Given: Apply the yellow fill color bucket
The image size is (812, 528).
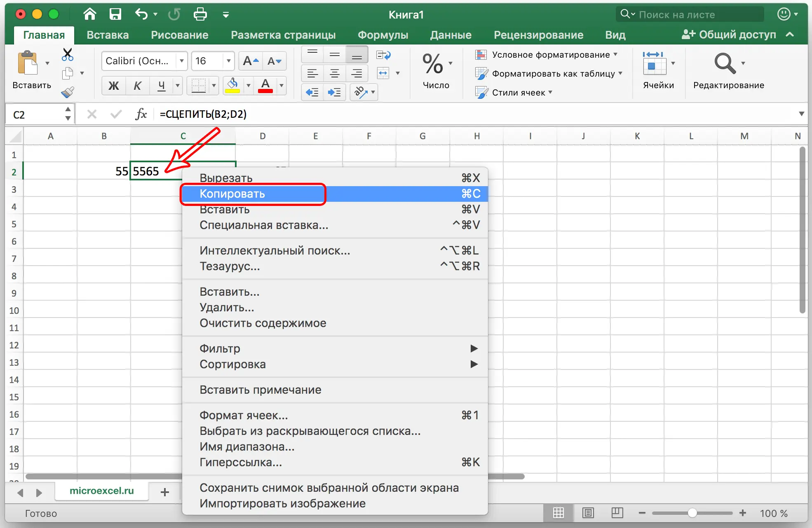Looking at the screenshot, I should (233, 86).
